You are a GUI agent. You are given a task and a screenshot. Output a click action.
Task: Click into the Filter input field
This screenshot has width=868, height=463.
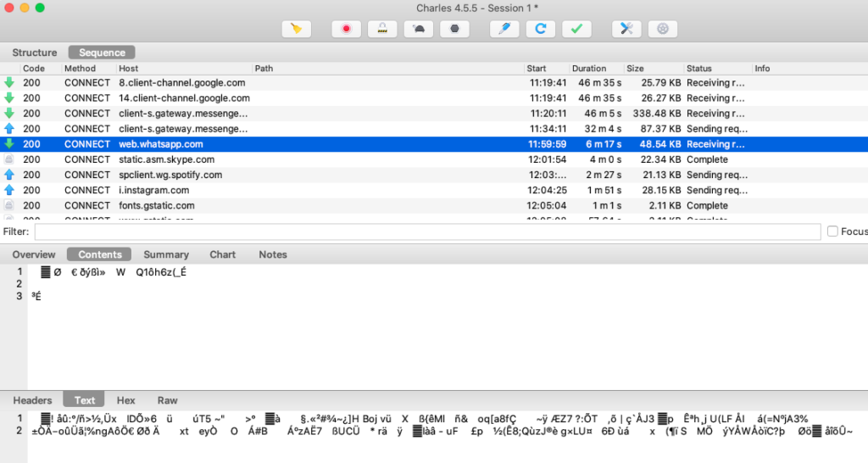click(427, 231)
